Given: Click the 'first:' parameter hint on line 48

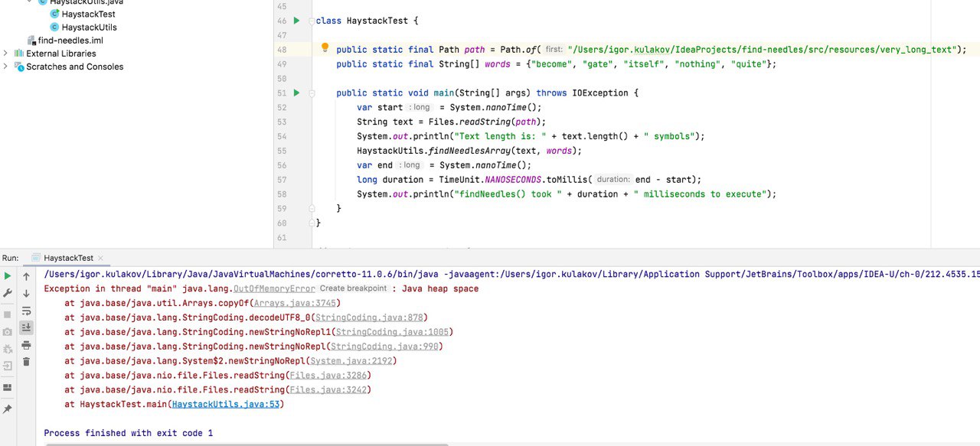Looking at the screenshot, I should click(554, 50).
